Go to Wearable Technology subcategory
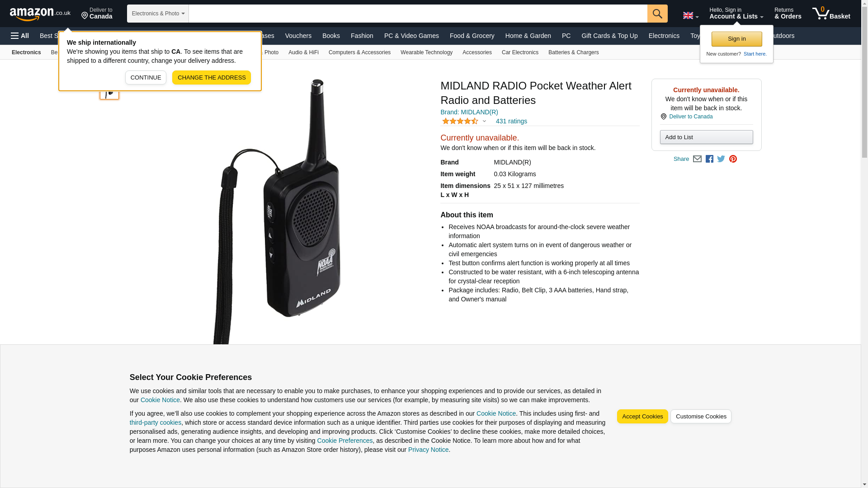The width and height of the screenshot is (868, 488). [426, 52]
